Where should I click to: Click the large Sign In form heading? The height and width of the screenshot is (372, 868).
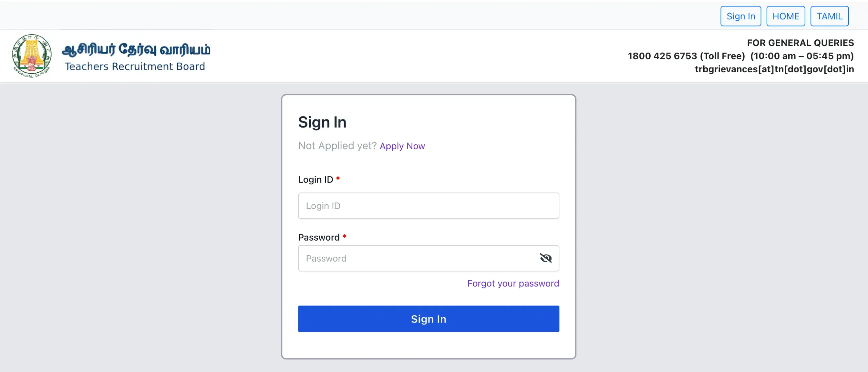[322, 122]
